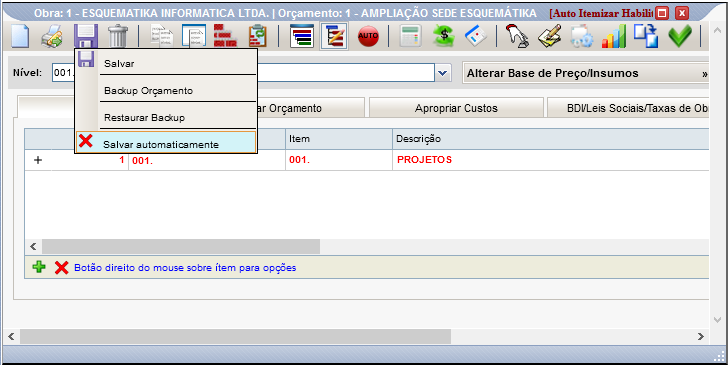This screenshot has height=365, width=728.
Task: Click the red AUTO round button
Action: point(368,36)
